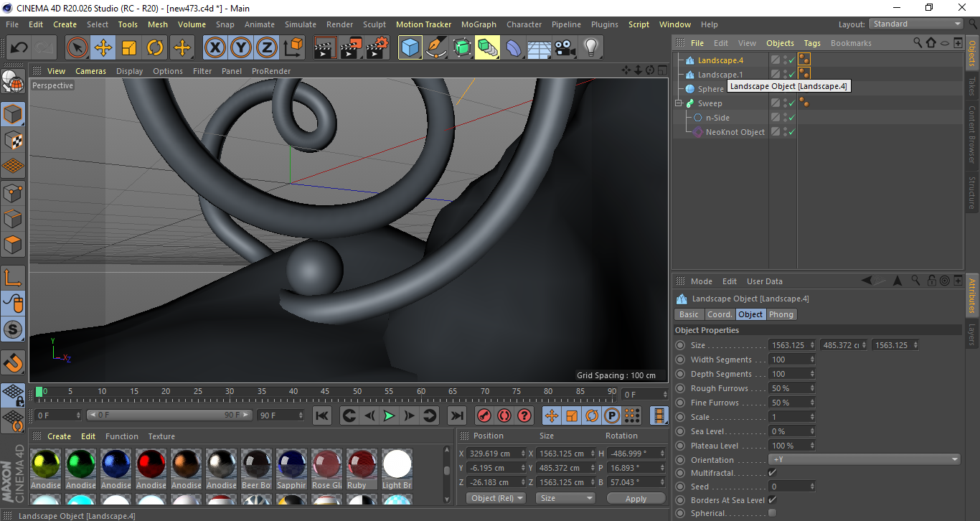Toggle green check for NeoKnot Object
This screenshot has height=521, width=980.
pyautogui.click(x=791, y=132)
